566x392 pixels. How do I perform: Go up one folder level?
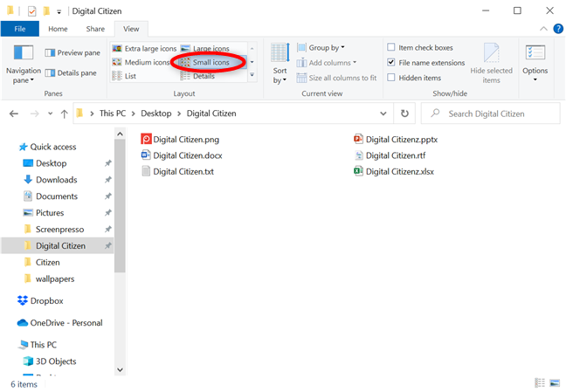[65, 114]
